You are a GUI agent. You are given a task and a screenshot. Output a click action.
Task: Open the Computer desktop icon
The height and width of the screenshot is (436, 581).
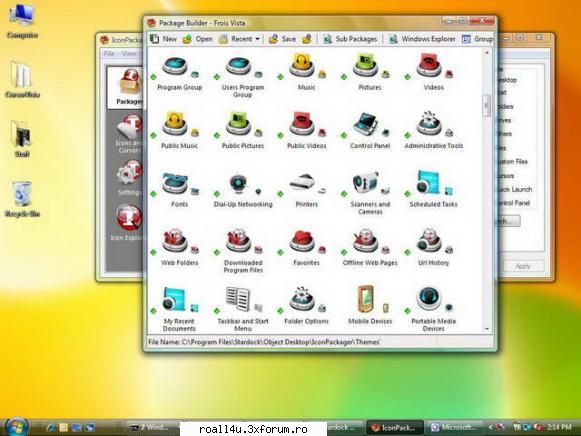[22, 20]
